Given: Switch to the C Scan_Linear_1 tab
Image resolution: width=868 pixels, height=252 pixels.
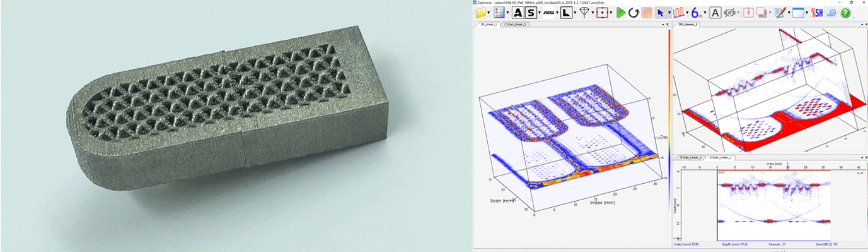Looking at the screenshot, I should [515, 25].
